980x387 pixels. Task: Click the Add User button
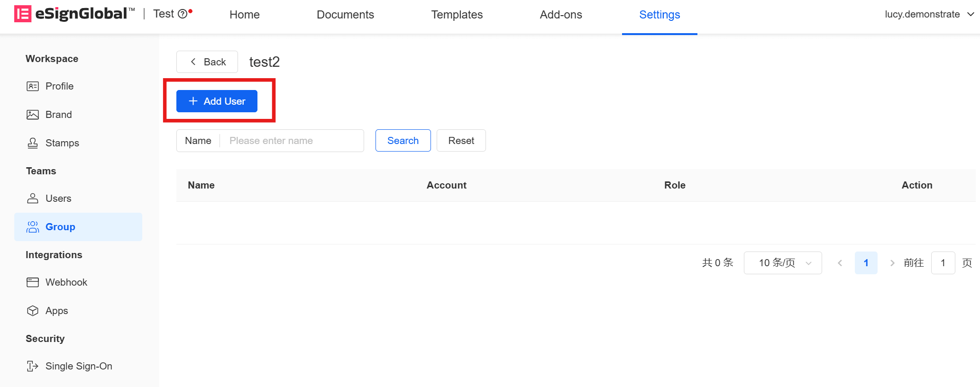217,101
